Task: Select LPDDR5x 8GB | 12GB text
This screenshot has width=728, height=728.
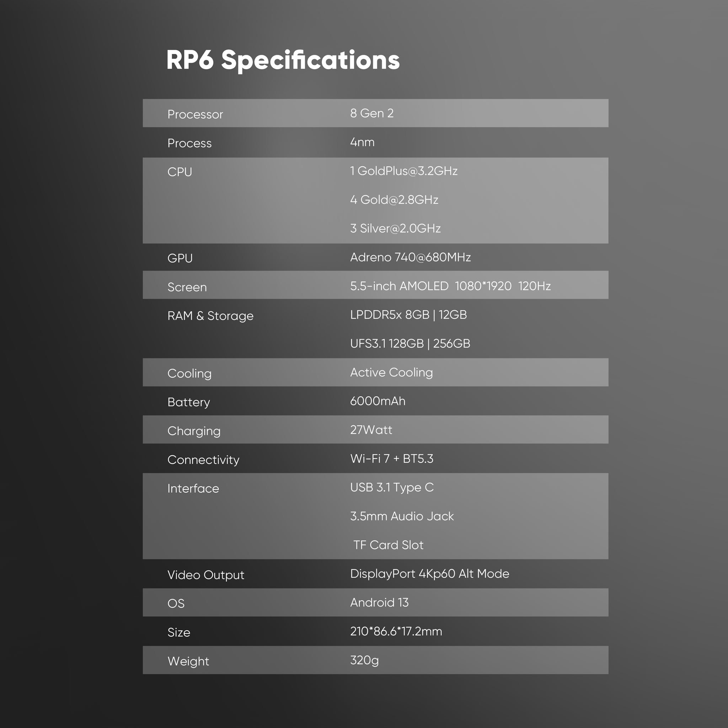Action: 408,315
